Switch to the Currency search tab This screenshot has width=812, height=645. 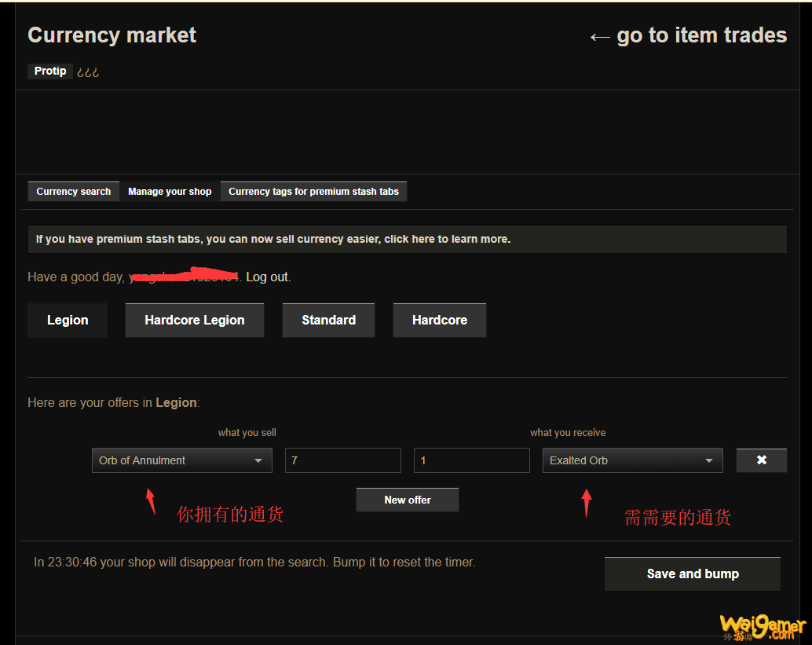[x=74, y=191]
